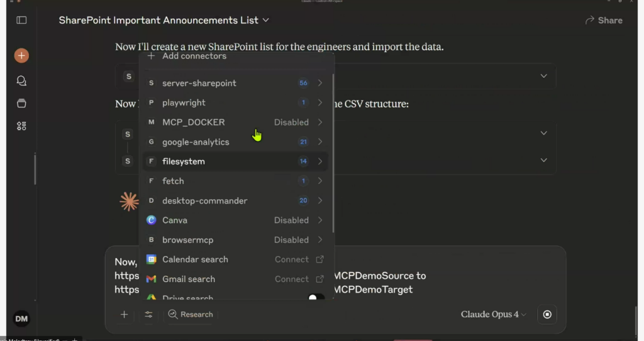This screenshot has width=644, height=341.
Task: Start a new chat with orange plus
Action: (21, 55)
